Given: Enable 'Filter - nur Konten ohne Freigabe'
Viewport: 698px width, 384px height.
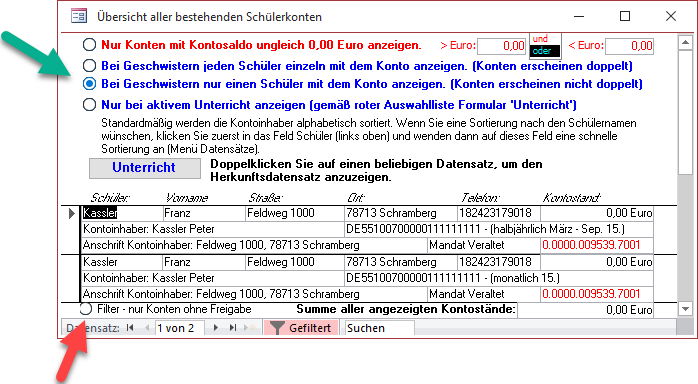Looking at the screenshot, I should [x=85, y=309].
